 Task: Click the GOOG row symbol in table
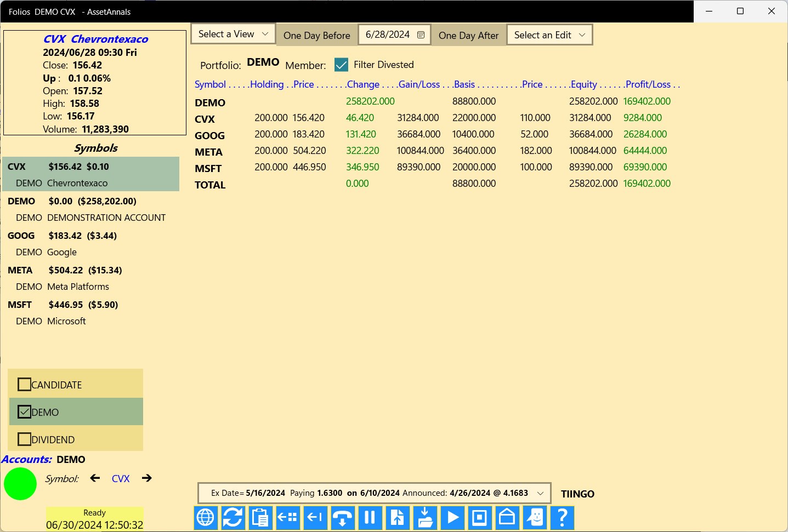tap(209, 136)
